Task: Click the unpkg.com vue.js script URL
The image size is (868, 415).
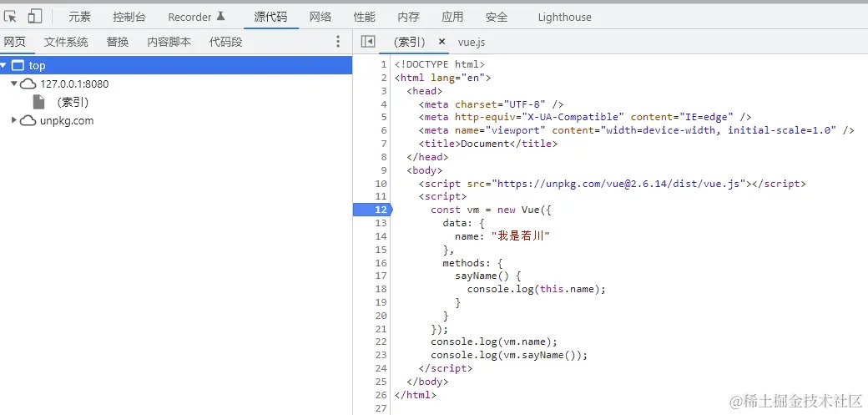Action: pyautogui.click(x=618, y=184)
